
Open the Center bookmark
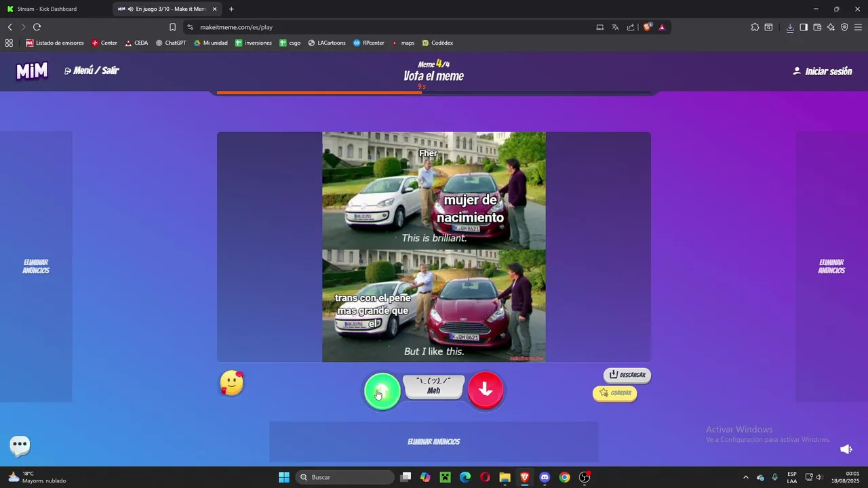click(x=104, y=43)
